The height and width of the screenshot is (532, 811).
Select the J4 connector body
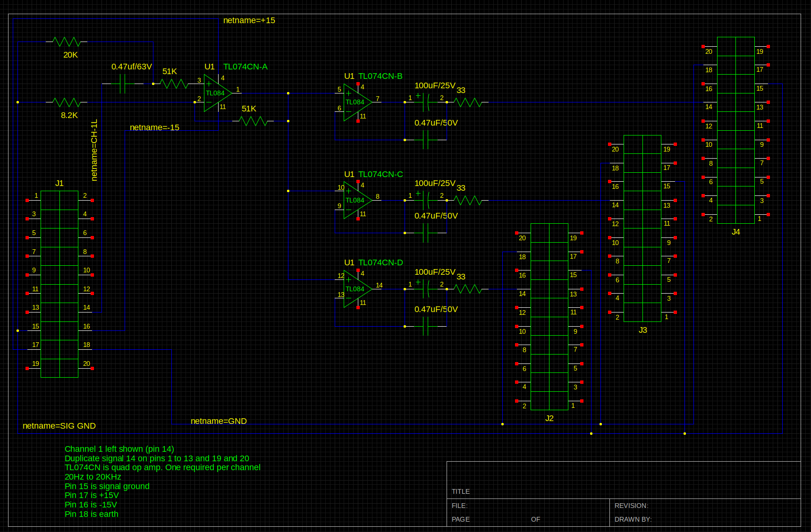(736, 130)
